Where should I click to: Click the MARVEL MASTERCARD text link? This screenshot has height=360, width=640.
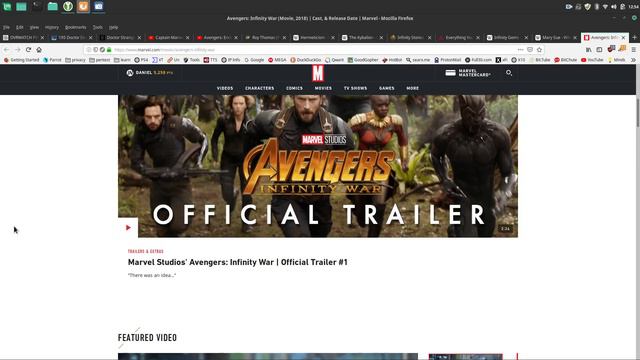pos(474,73)
